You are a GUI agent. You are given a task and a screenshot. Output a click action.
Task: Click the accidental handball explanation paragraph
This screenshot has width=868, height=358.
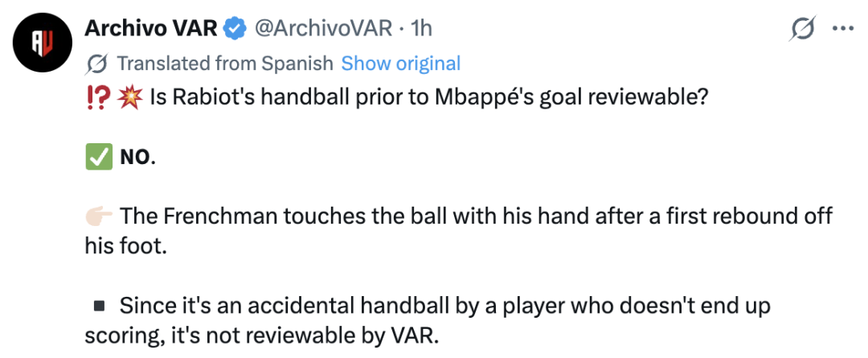(428, 321)
